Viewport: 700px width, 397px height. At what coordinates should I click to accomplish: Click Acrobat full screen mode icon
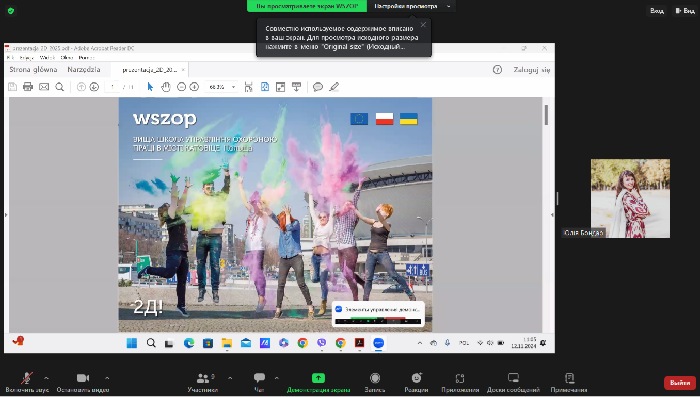click(280, 87)
